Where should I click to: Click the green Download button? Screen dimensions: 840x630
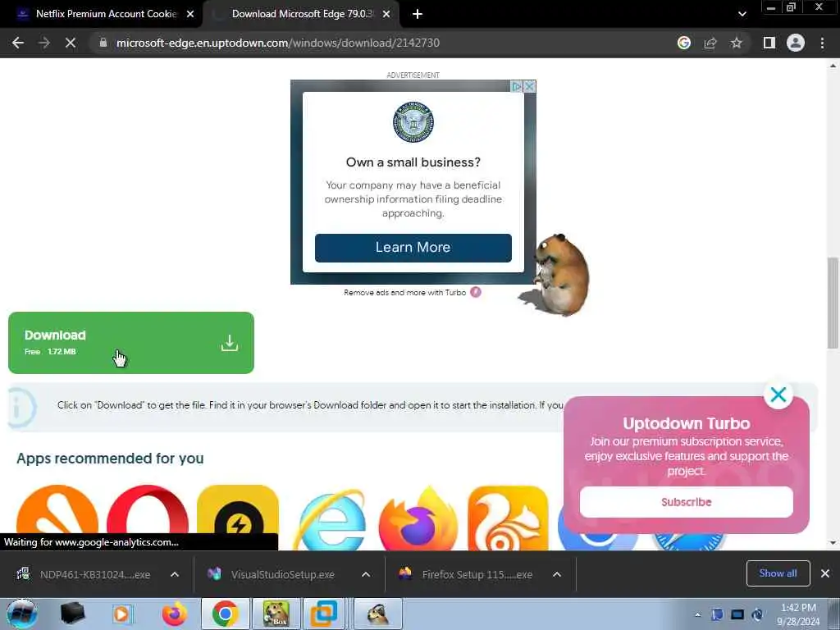point(131,343)
